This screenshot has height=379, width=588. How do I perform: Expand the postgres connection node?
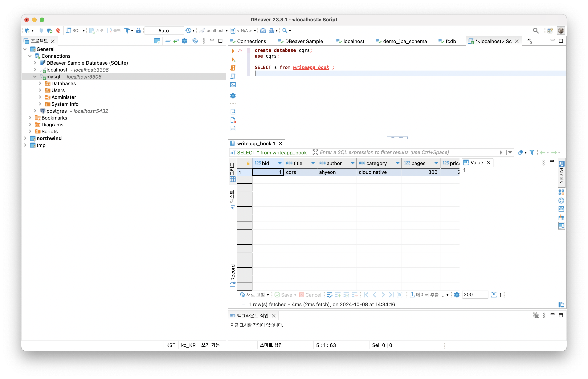point(35,111)
